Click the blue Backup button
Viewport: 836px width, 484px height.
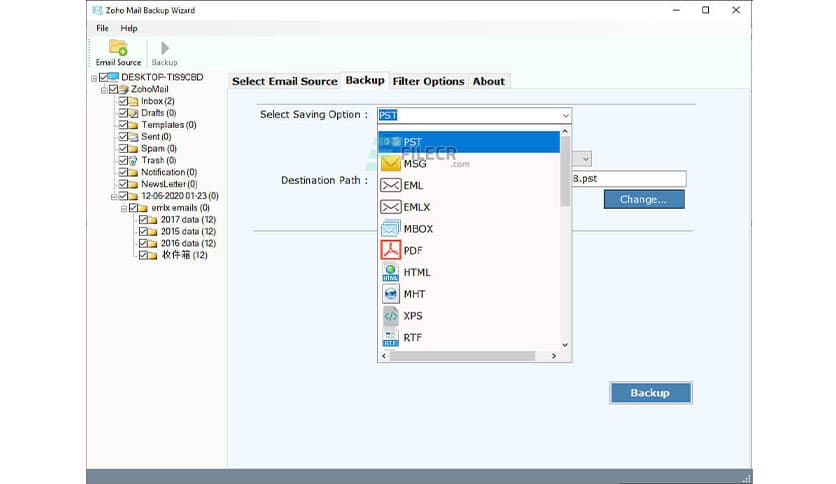pos(650,393)
